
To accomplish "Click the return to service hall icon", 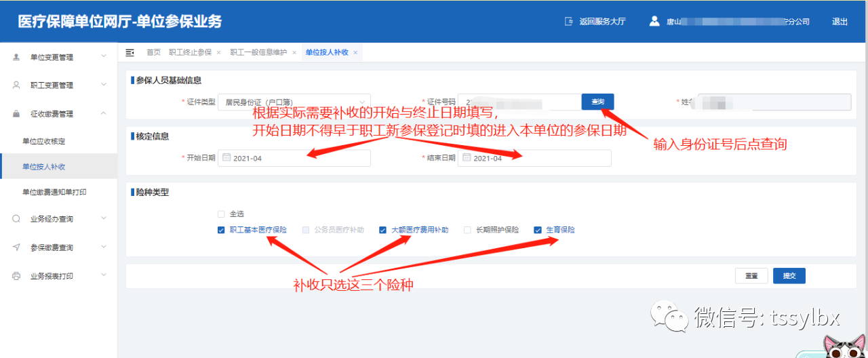I will pyautogui.click(x=569, y=21).
